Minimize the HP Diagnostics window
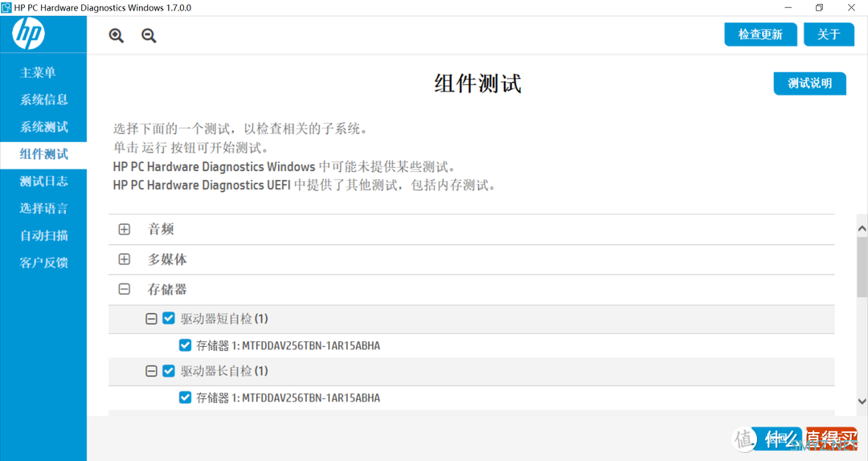The width and height of the screenshot is (868, 461). pos(788,8)
